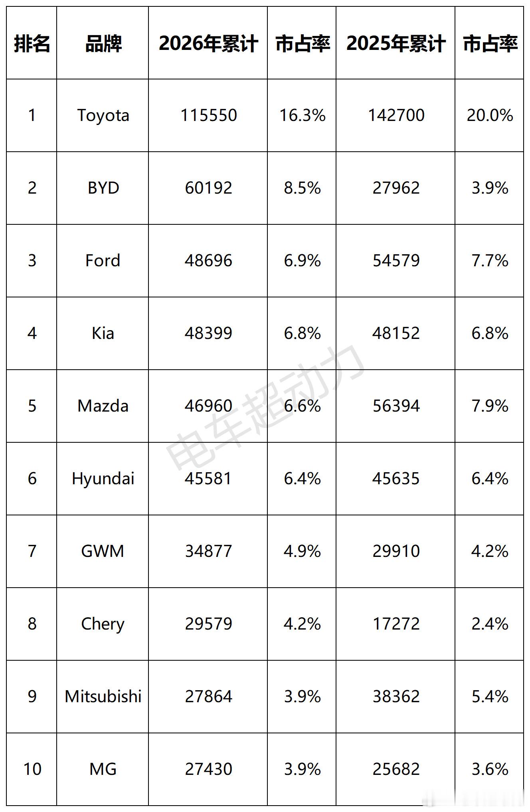Viewport: 530px width, 812px height.
Task: Select the MG brand cell
Action: point(103,769)
